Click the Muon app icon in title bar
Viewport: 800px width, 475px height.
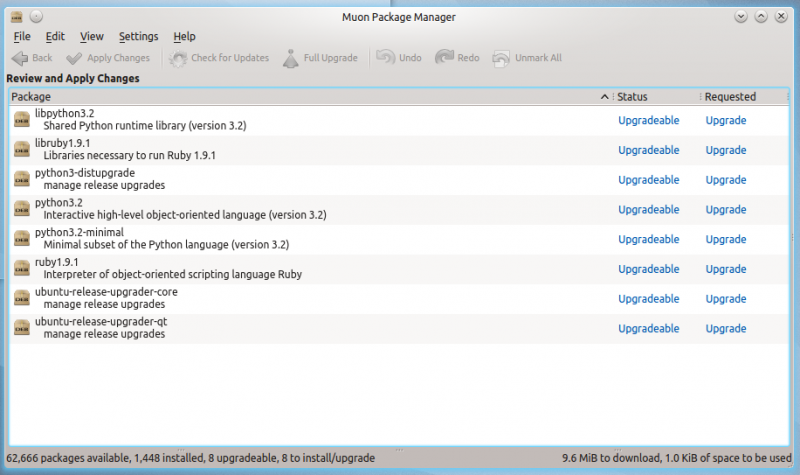point(17,17)
